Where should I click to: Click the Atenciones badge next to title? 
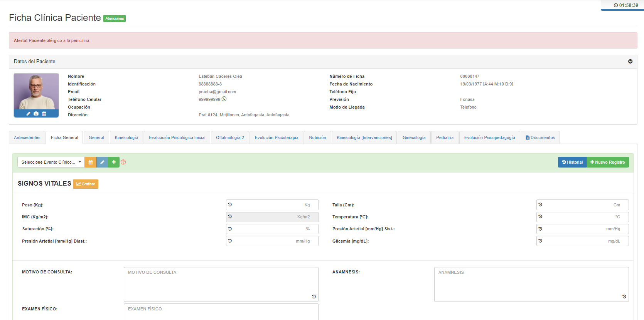[x=115, y=18]
